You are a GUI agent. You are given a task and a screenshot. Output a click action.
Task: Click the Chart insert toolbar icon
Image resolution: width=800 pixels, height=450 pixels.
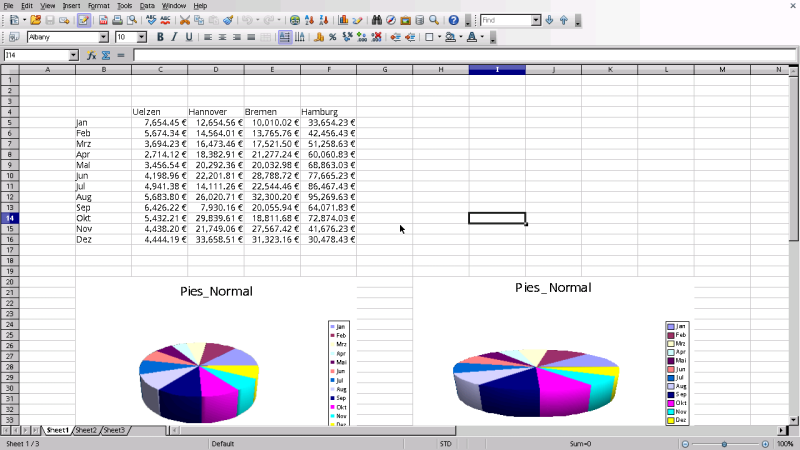[x=343, y=20]
